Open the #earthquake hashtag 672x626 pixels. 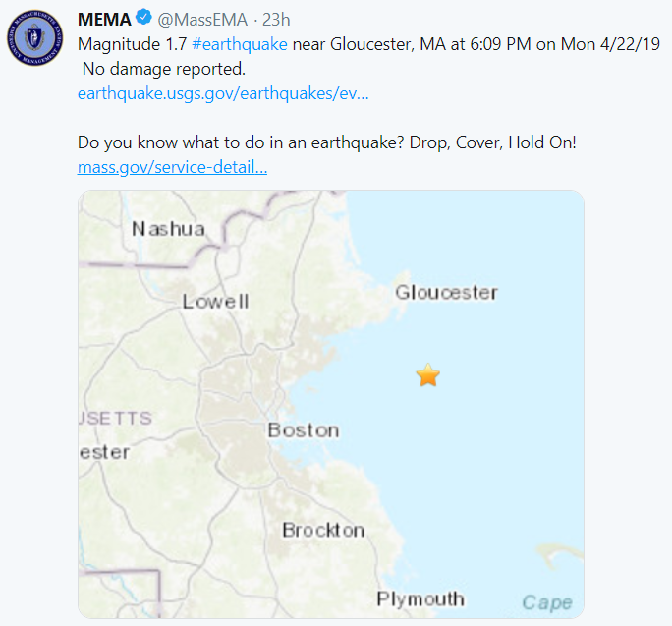coord(240,45)
